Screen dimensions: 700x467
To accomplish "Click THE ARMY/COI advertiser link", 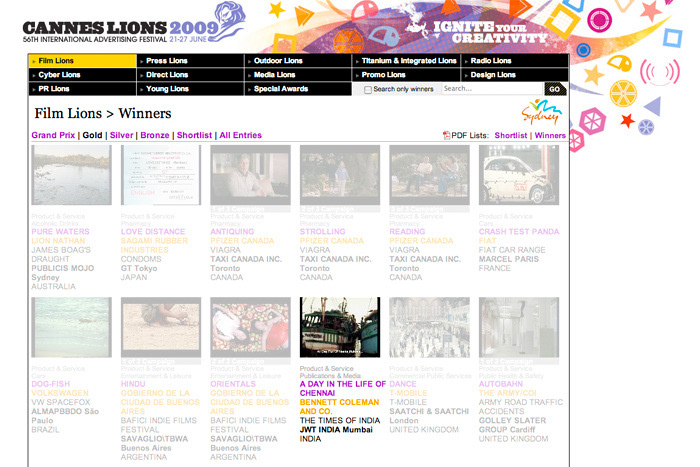I will pyautogui.click(x=508, y=393).
